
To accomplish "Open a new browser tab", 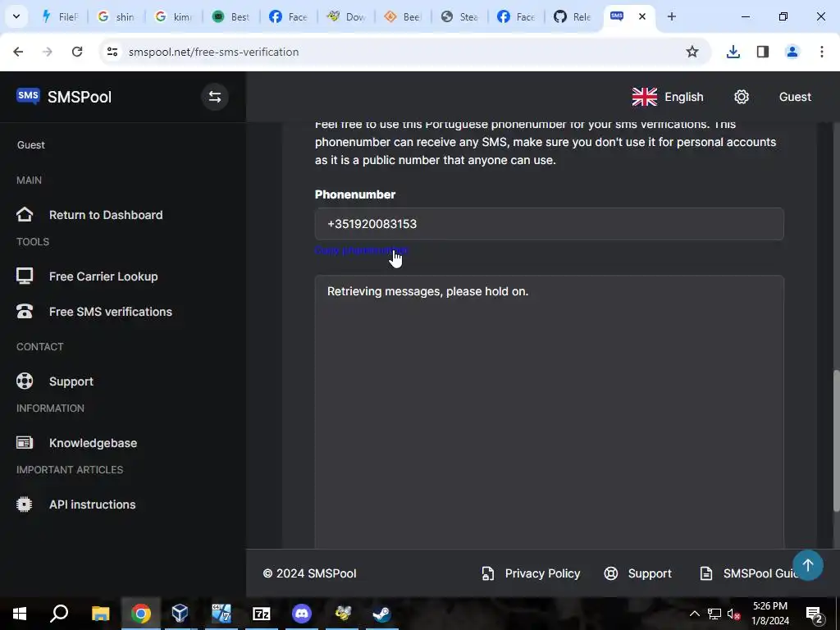I will pos(671,16).
